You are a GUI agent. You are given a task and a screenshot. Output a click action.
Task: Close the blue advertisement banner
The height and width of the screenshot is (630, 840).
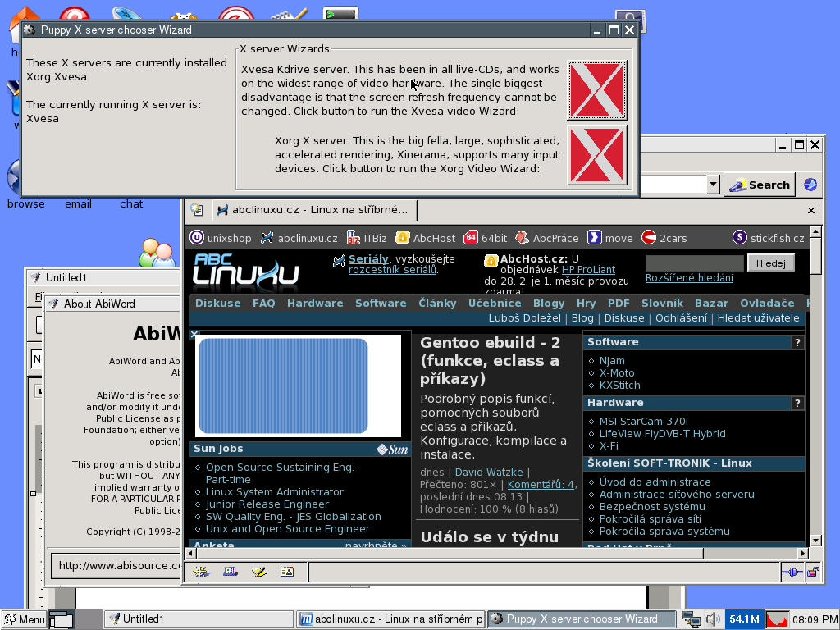coord(194,335)
